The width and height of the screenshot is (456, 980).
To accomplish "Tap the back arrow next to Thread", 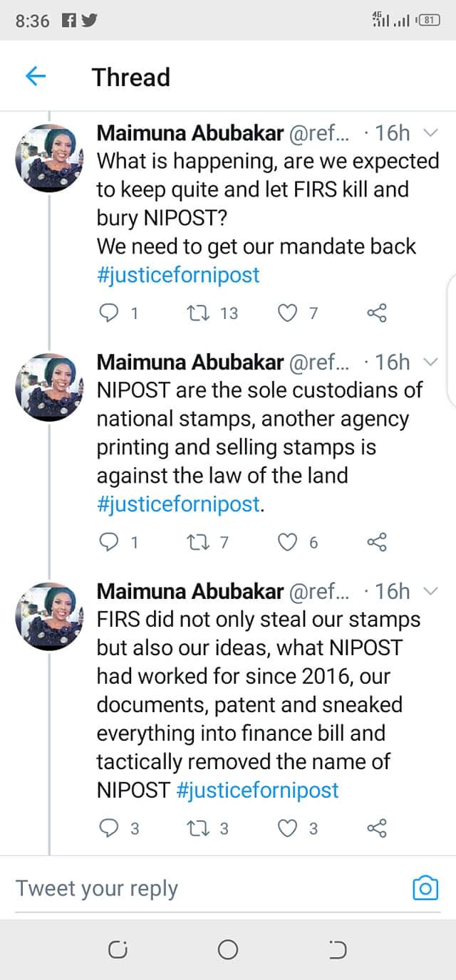I will point(36,76).
